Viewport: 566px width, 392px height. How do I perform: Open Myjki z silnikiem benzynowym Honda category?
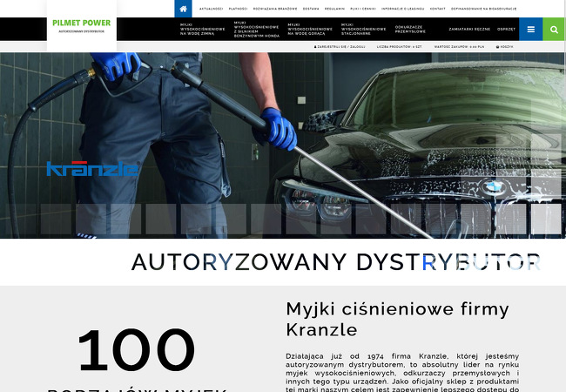pyautogui.click(x=257, y=30)
